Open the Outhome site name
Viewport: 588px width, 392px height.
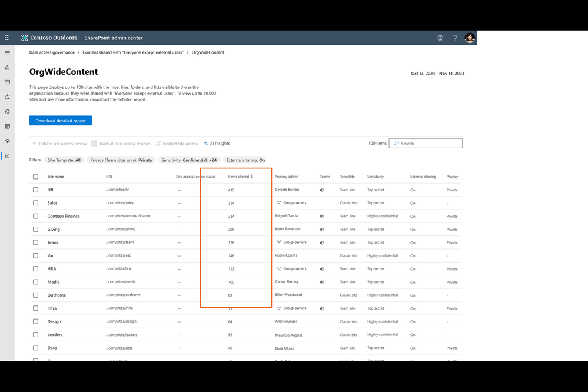tap(57, 295)
